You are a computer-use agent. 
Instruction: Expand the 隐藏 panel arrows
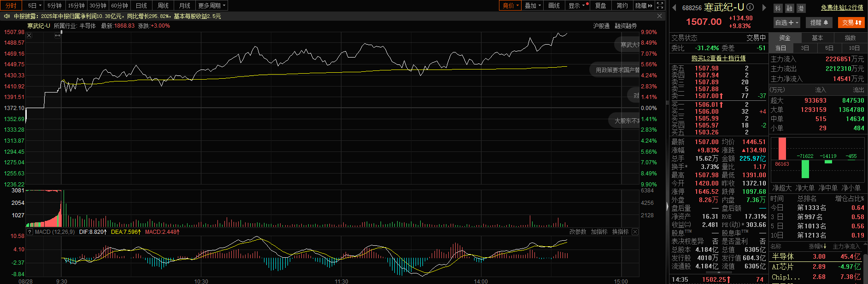coord(644,6)
